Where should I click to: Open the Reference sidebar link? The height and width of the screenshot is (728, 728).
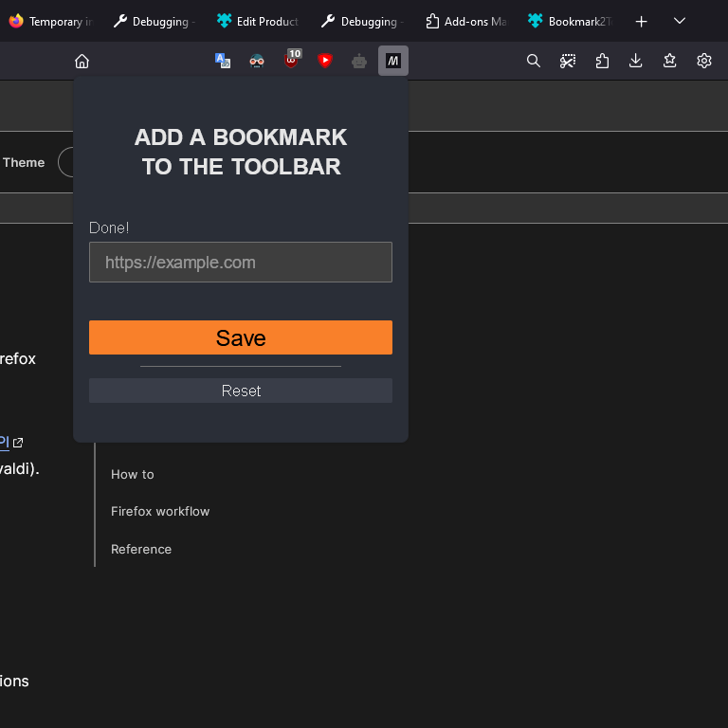click(x=141, y=549)
